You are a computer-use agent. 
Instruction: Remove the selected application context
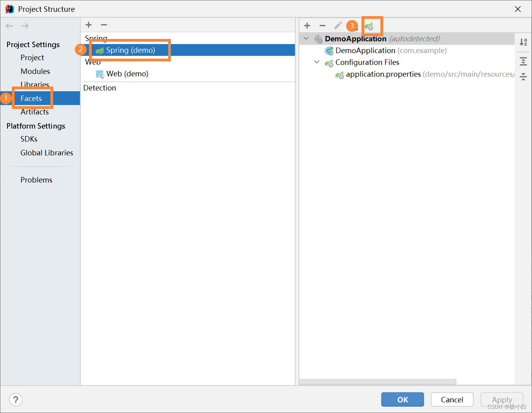(x=323, y=26)
